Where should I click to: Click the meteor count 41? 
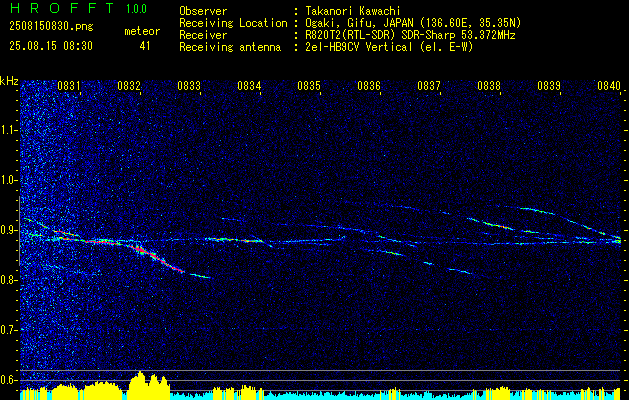pyautogui.click(x=145, y=46)
